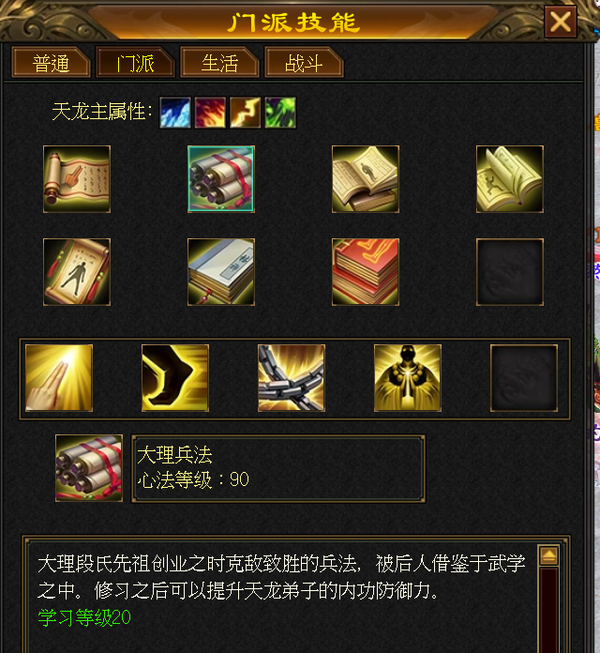Close the 门派技能 window

point(561,22)
